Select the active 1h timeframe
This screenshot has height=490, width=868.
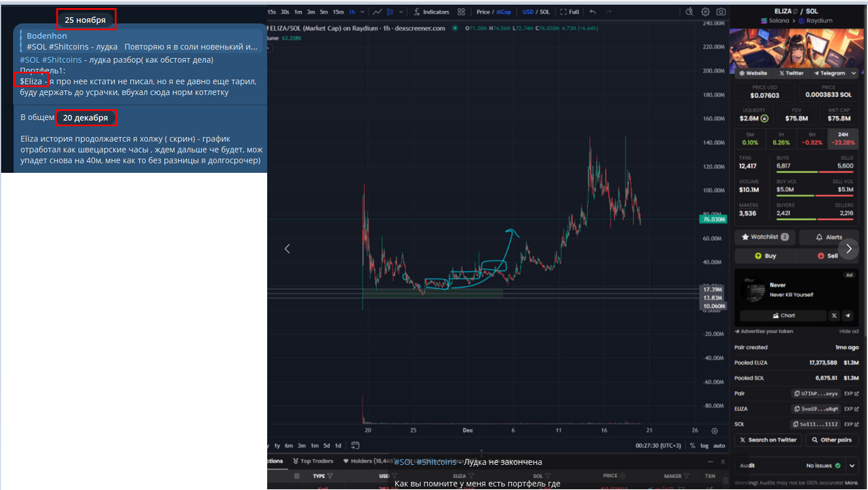pos(351,12)
